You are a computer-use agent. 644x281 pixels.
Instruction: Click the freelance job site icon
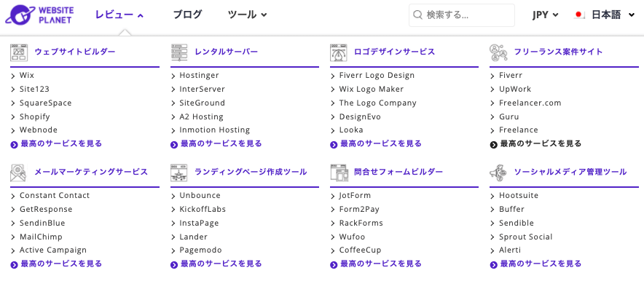coord(498,52)
